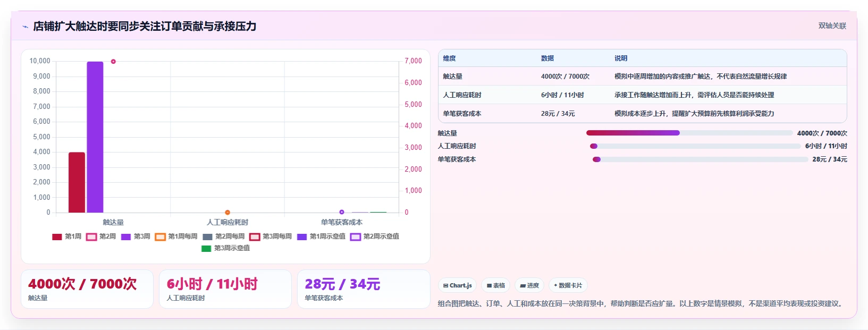Screen dimensions: 868x330
Task: Click the 说明 column header
Action: [621, 58]
